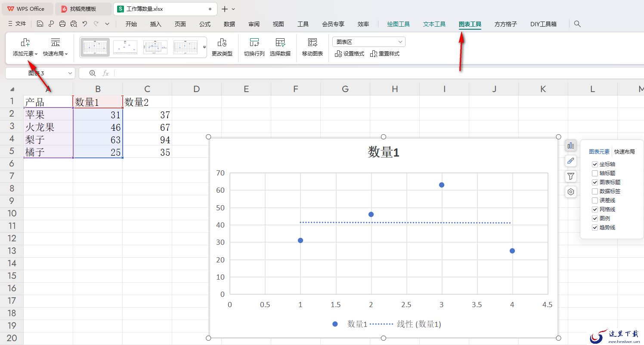The width and height of the screenshot is (644, 345).
Task: Select cell A3 containing 火龙果
Action: pos(48,127)
